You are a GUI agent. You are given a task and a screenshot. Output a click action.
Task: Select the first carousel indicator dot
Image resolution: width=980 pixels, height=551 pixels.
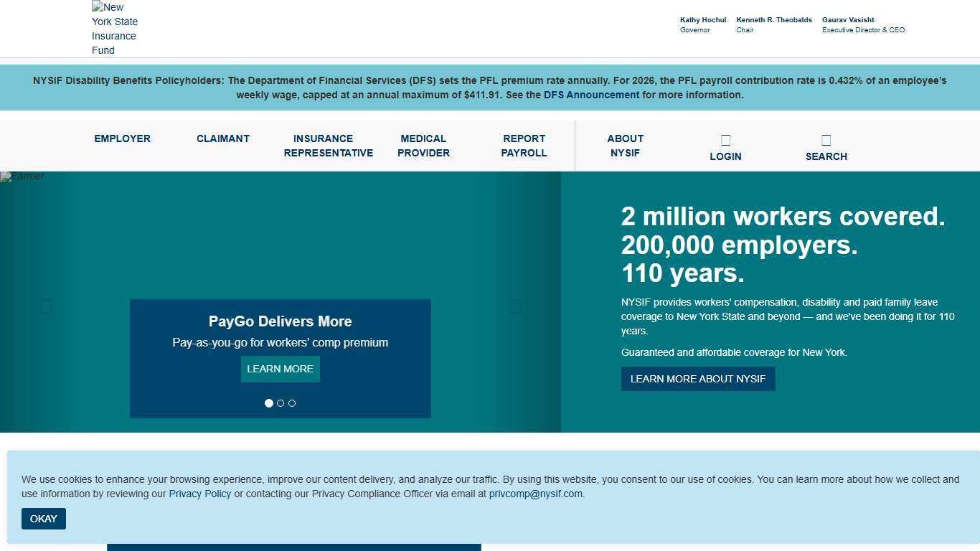click(x=269, y=403)
